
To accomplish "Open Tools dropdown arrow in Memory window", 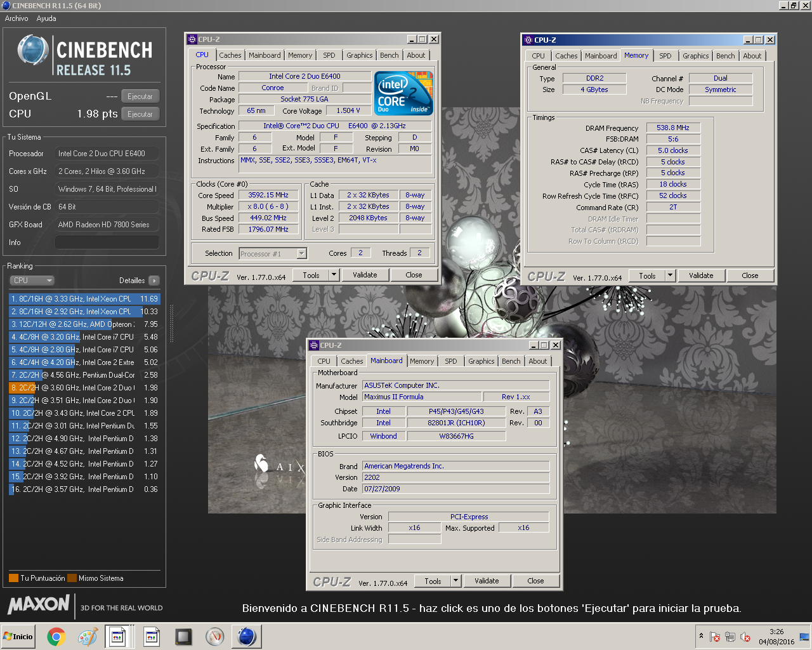I will click(671, 275).
